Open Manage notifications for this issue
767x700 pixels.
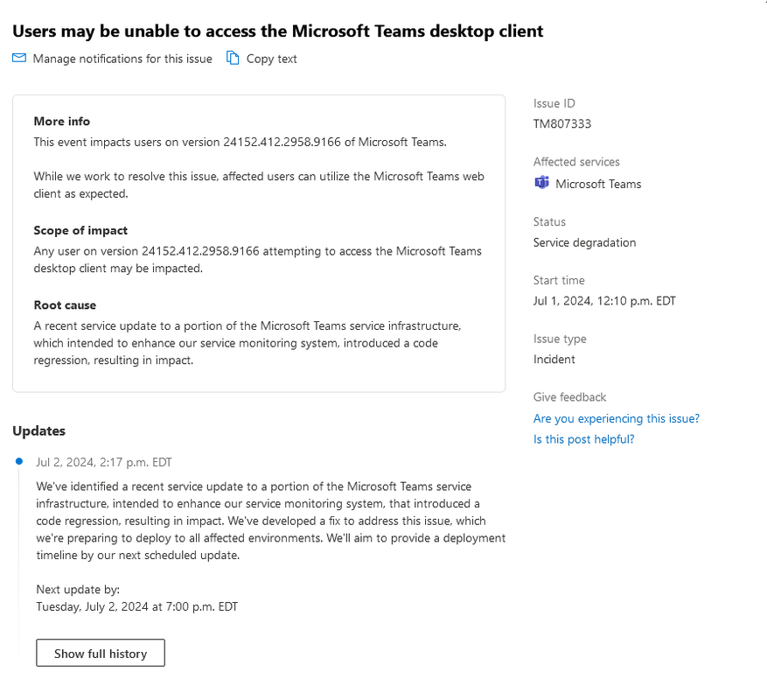click(x=122, y=59)
